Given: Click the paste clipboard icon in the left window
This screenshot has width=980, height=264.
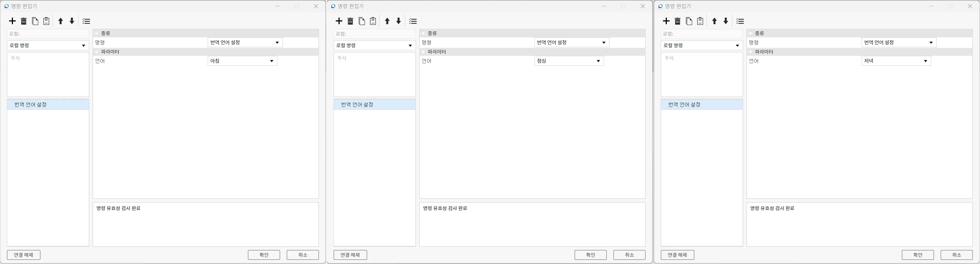Looking at the screenshot, I should pyautogui.click(x=47, y=21).
